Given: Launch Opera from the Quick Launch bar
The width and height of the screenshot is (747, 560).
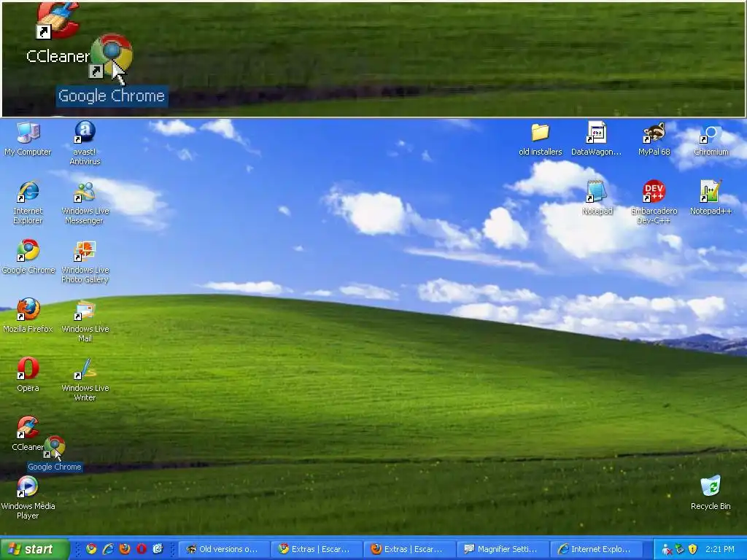Looking at the screenshot, I should point(142,549).
